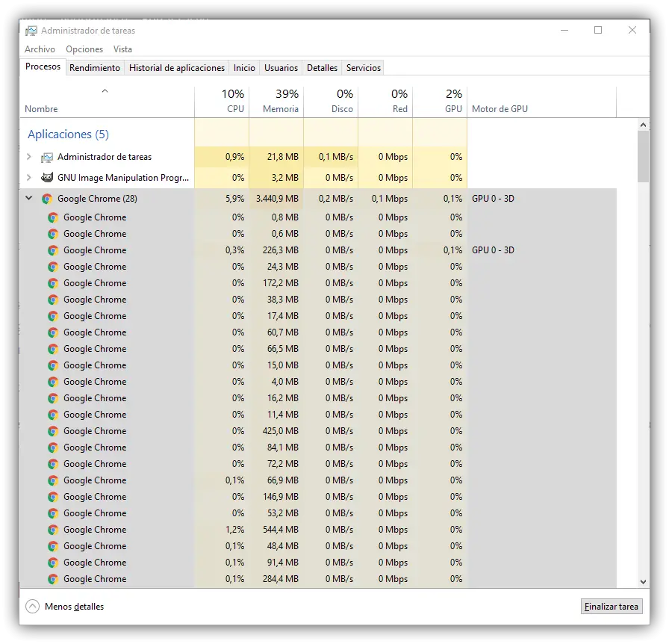
Task: Open the Archivo menu
Action: point(40,49)
